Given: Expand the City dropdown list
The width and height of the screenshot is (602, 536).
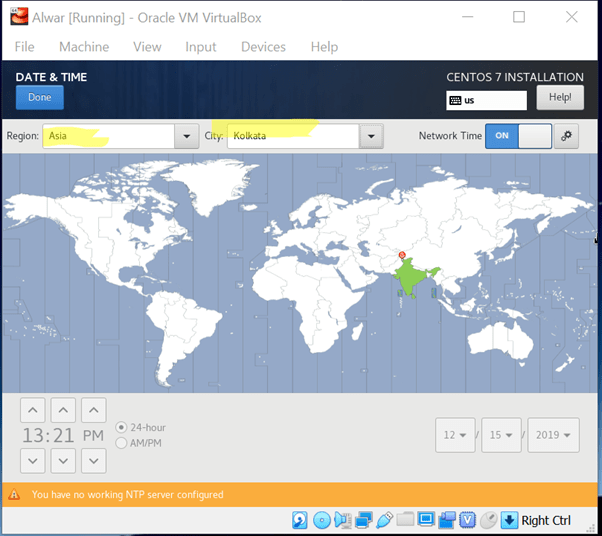Looking at the screenshot, I should 371,137.
